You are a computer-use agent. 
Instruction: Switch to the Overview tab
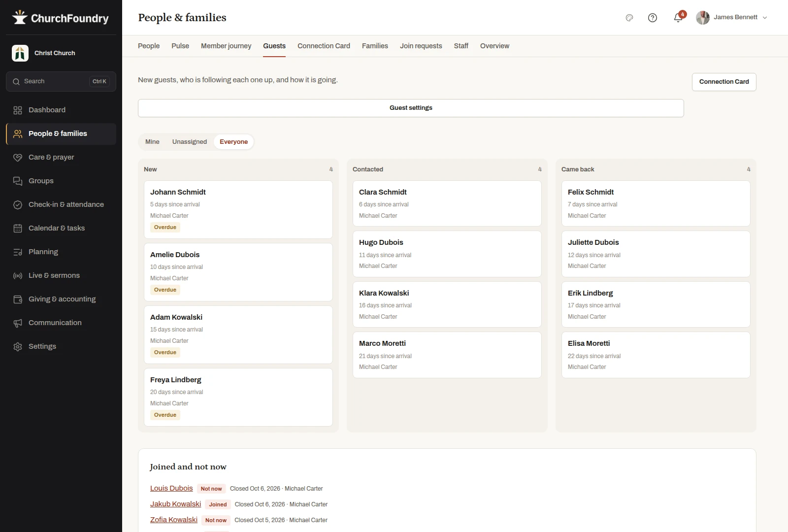[494, 46]
